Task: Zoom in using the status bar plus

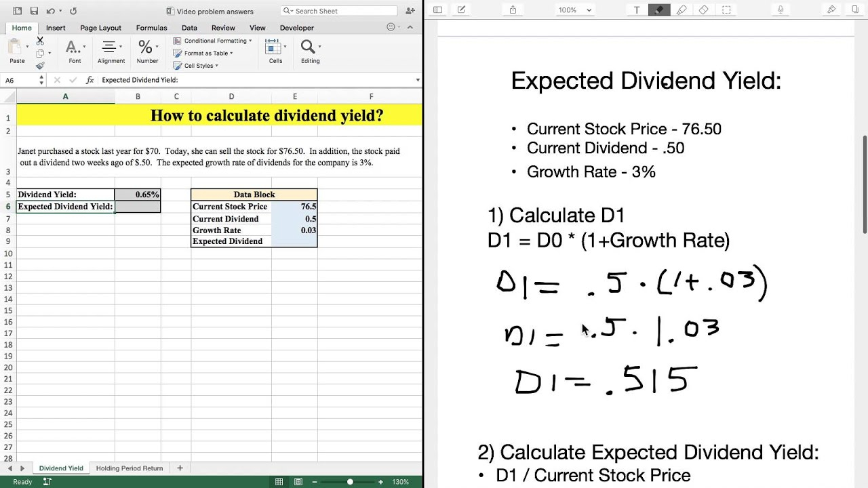Action: pos(381,482)
